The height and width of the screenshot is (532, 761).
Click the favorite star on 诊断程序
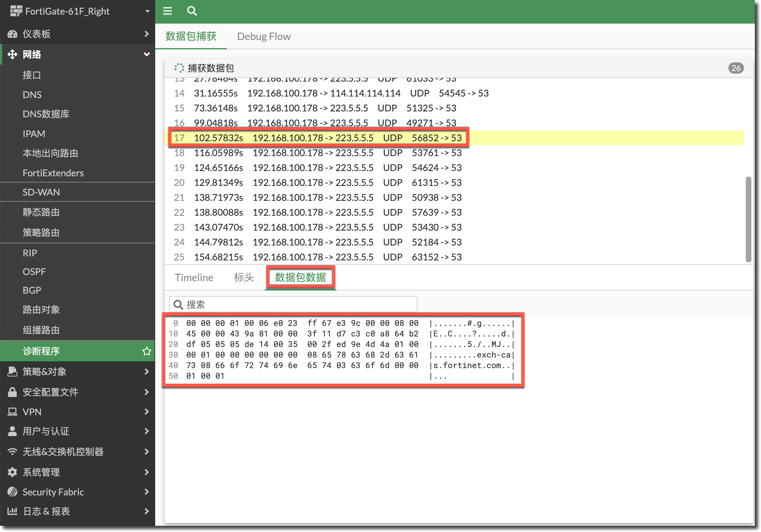tap(146, 351)
